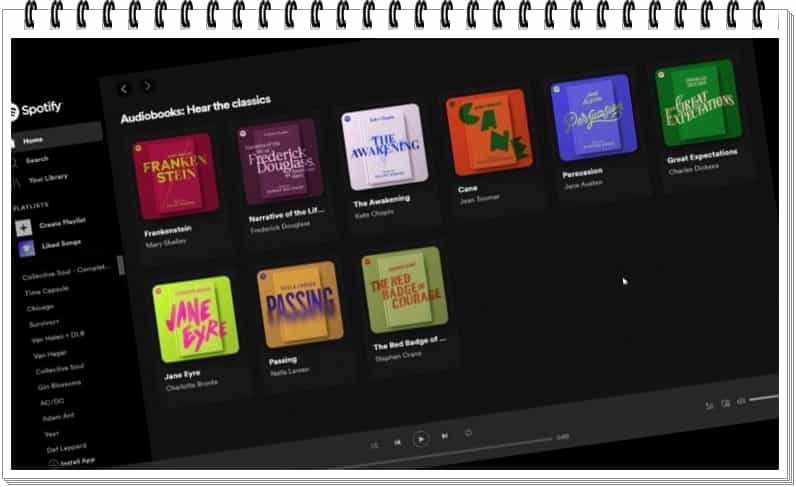
Task: Skip to the previous track
Action: click(397, 442)
